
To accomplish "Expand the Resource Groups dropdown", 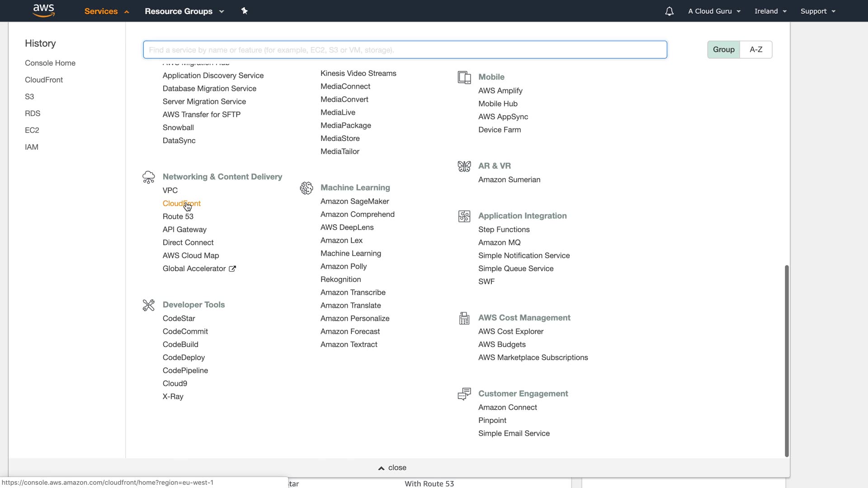I will (184, 11).
